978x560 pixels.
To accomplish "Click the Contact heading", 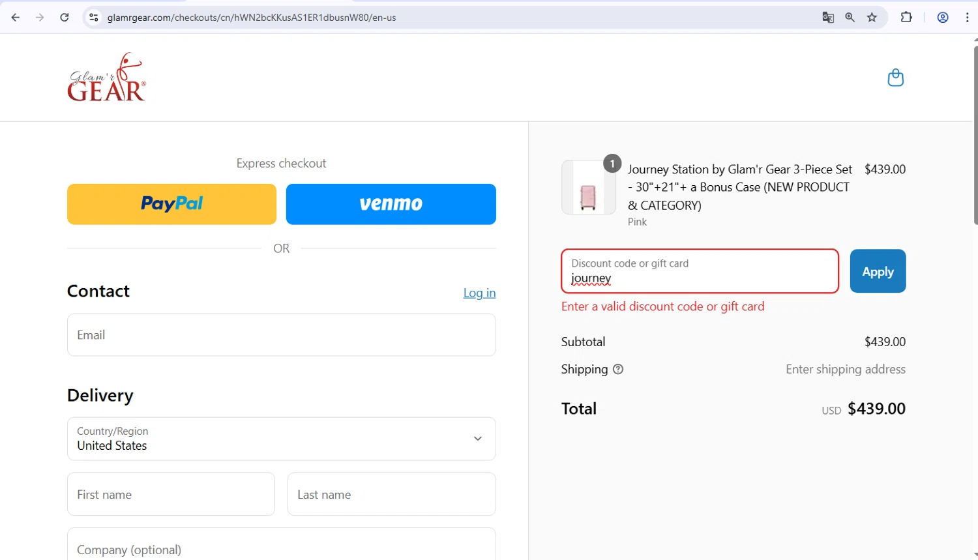I will pos(98,291).
